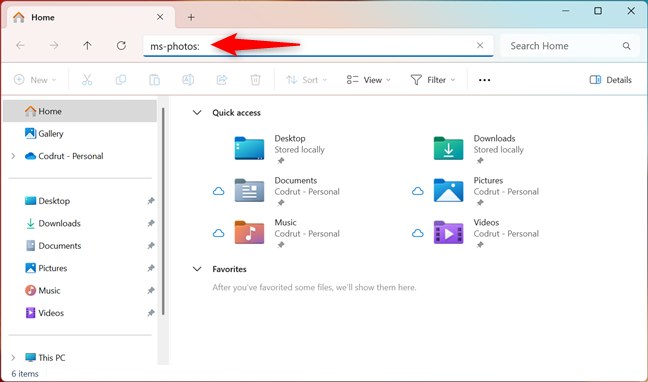Viewport: 648px width, 382px height.
Task: Click the Share toolbar icon
Action: point(222,80)
